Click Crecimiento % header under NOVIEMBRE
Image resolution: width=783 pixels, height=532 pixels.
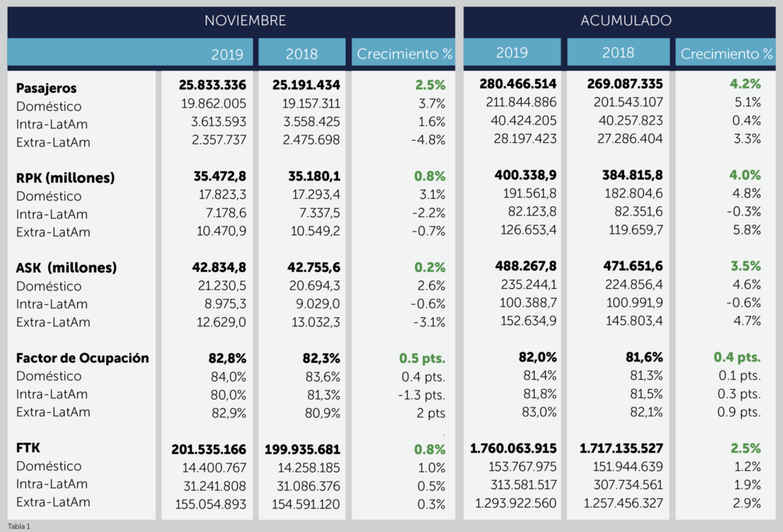click(x=404, y=54)
